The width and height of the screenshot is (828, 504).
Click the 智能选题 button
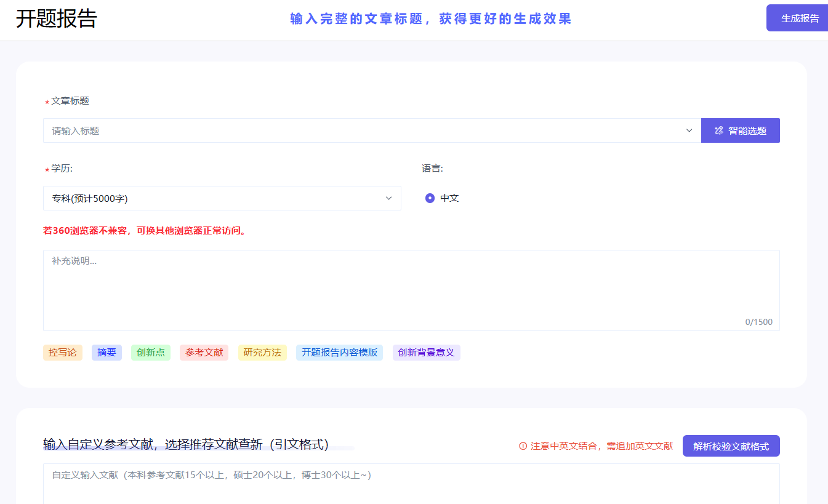(x=741, y=130)
